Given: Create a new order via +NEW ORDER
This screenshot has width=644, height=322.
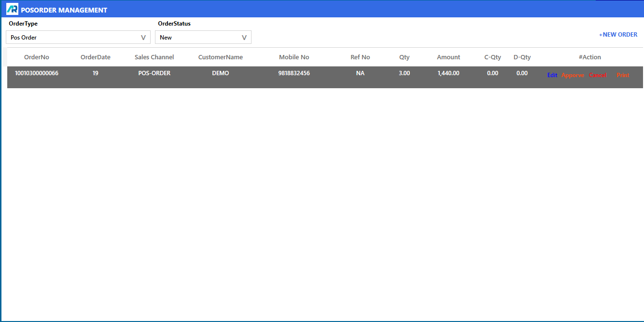Looking at the screenshot, I should tap(618, 35).
